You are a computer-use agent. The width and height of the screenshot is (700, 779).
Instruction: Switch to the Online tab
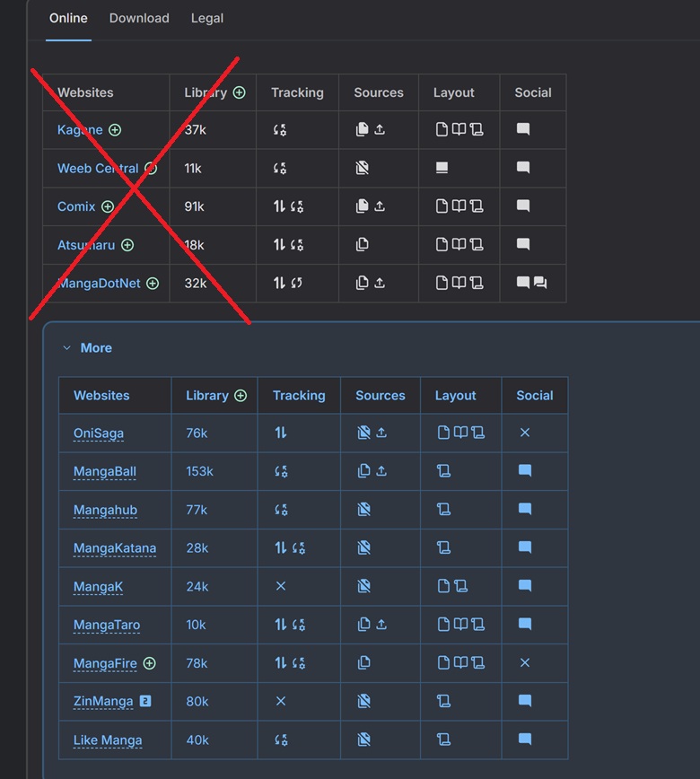tap(68, 18)
